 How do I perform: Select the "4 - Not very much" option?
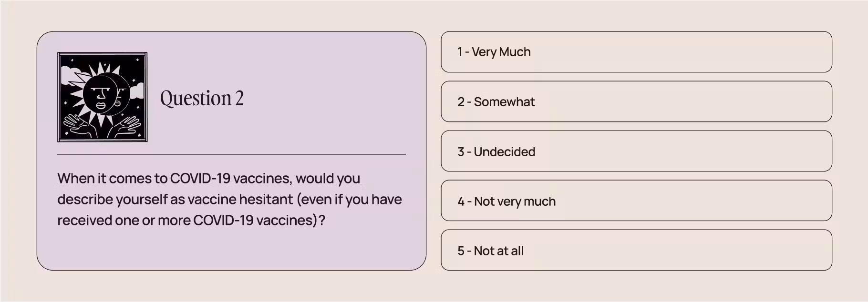pos(636,201)
